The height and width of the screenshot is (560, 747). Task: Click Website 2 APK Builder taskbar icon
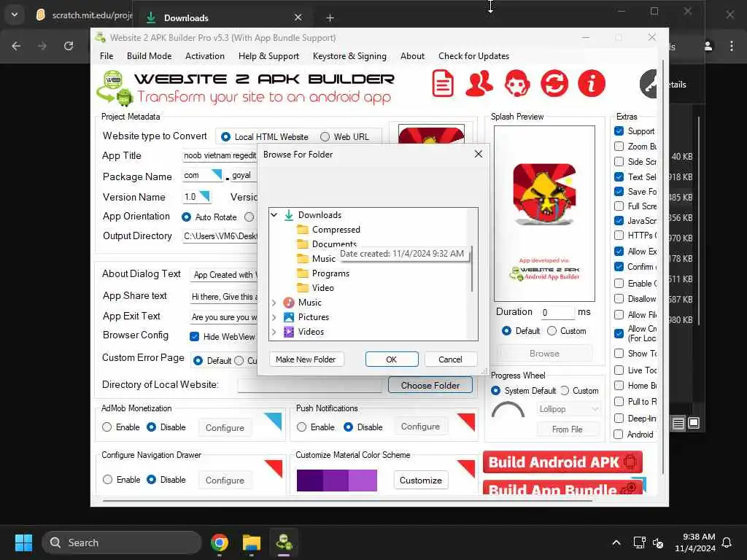(x=284, y=542)
